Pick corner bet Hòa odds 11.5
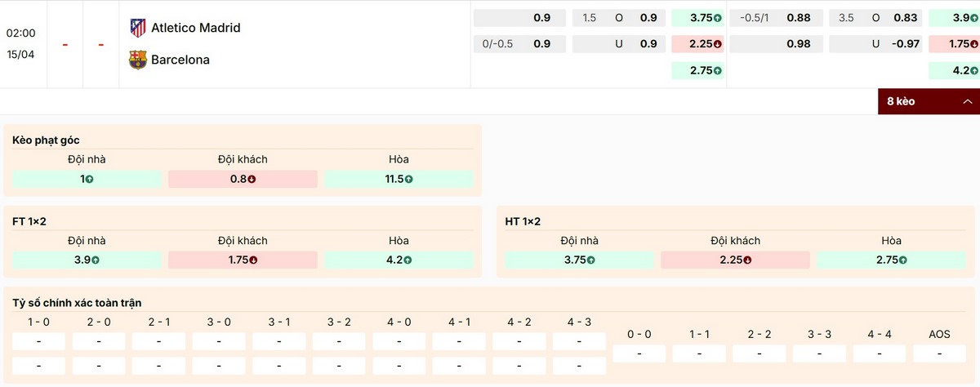The height and width of the screenshot is (387, 980). click(399, 179)
